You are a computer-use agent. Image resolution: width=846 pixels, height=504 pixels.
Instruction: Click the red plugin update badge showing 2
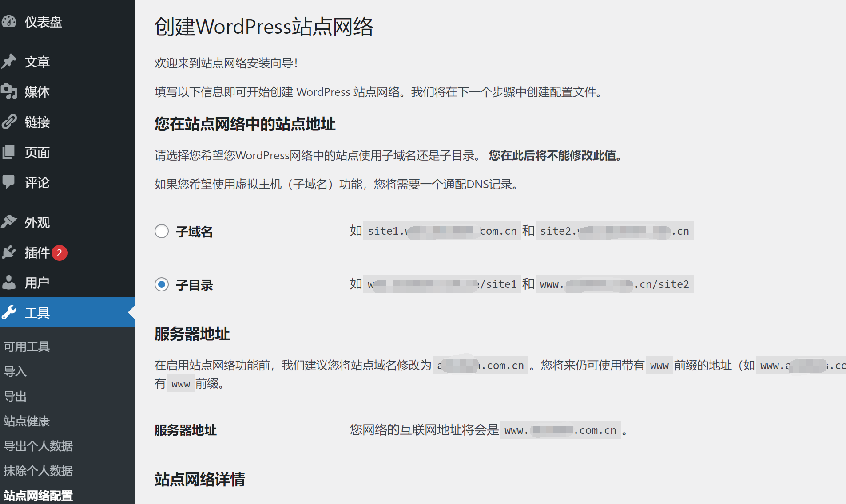[x=60, y=252]
